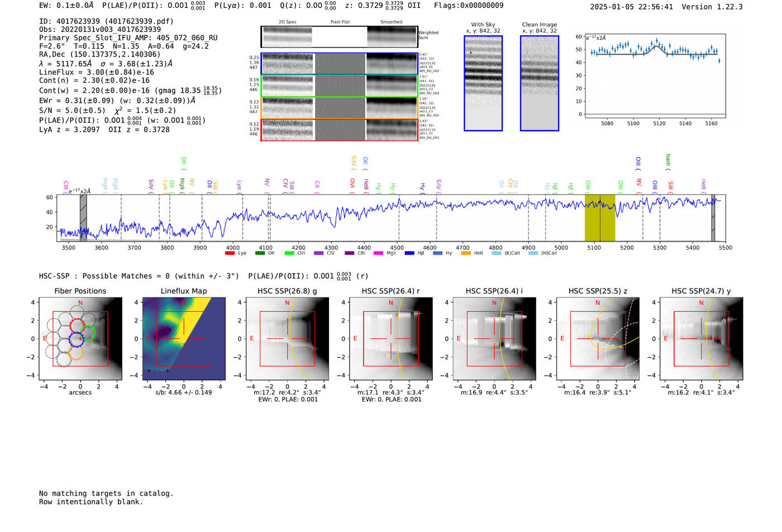The image size is (782, 532).
Task: Click the 'm:16.4 re:3.9" s:5.1"' z-band caption
Action: click(x=598, y=392)
